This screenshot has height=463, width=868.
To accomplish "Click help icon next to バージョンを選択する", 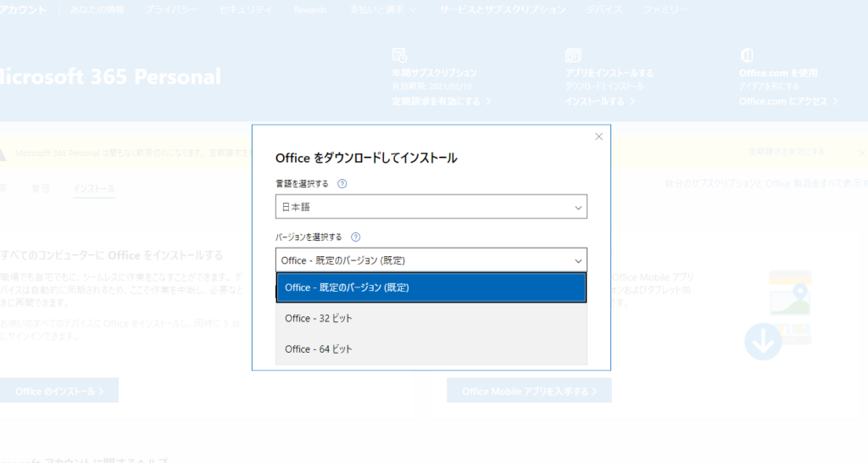I will [355, 237].
